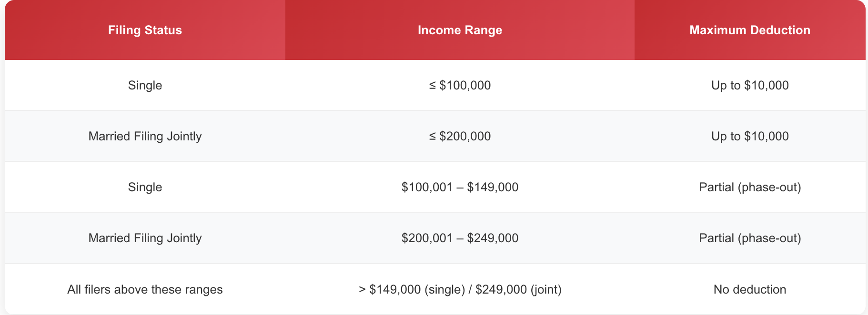Viewport: 868px width, 315px height.
Task: Click the $249,000 (joint) text
Action: point(518,289)
